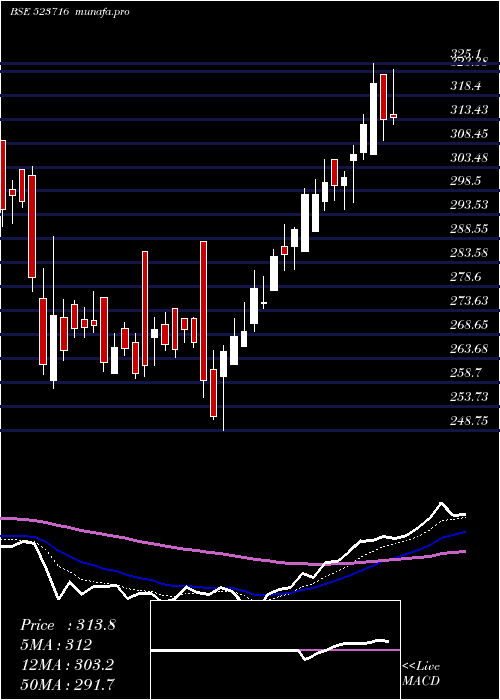The image size is (500, 700).
Task: Click the 318.4 price level label
Action: click(x=466, y=86)
